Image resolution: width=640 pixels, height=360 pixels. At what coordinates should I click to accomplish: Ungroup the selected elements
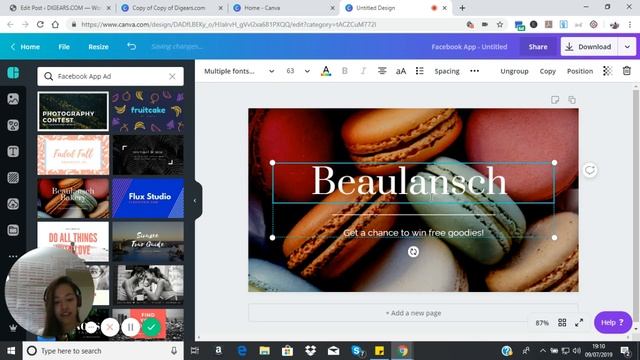514,71
